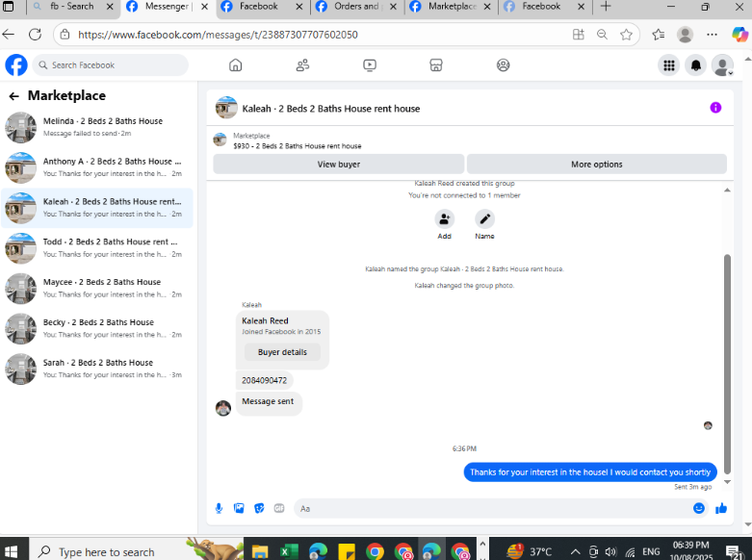
Task: Open Sarah's conversation
Action: coord(97,369)
